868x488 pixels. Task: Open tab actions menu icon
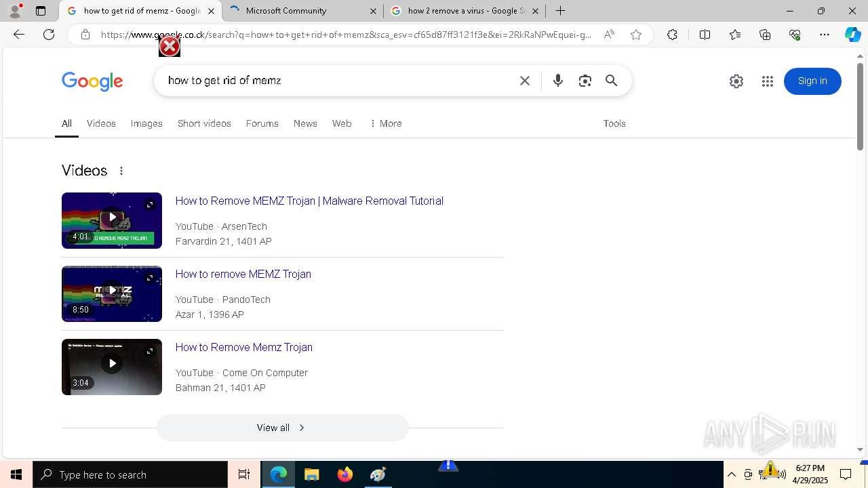click(x=41, y=11)
